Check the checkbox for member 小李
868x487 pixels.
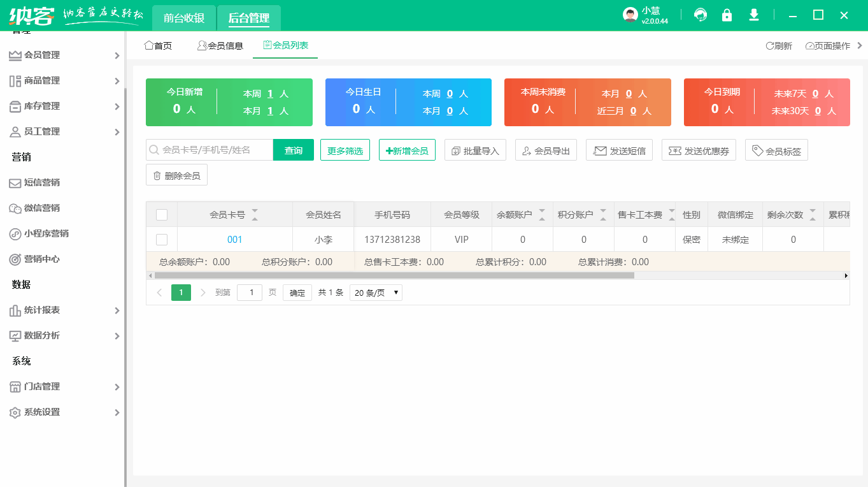[161, 239]
